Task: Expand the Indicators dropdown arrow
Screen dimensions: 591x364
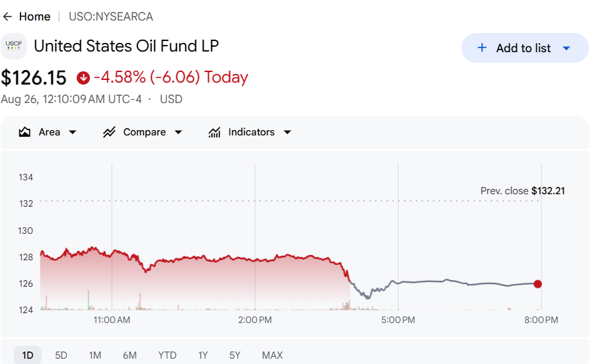Action: point(287,132)
